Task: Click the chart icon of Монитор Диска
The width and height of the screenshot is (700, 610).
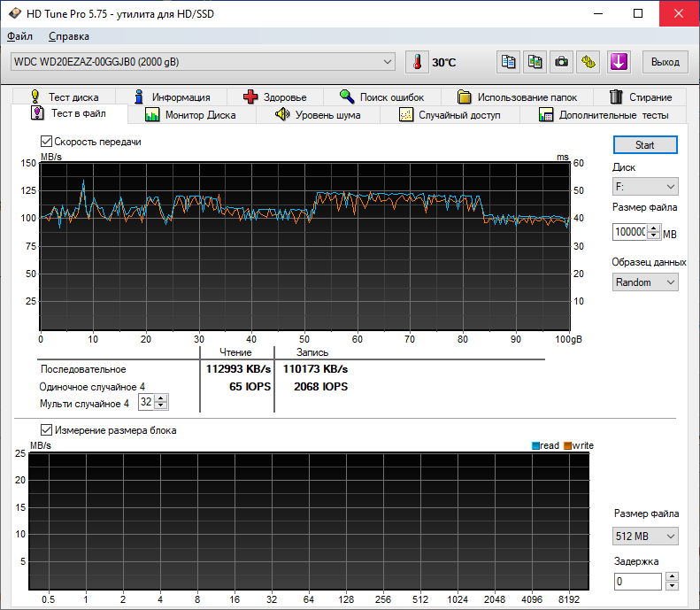Action: point(152,115)
